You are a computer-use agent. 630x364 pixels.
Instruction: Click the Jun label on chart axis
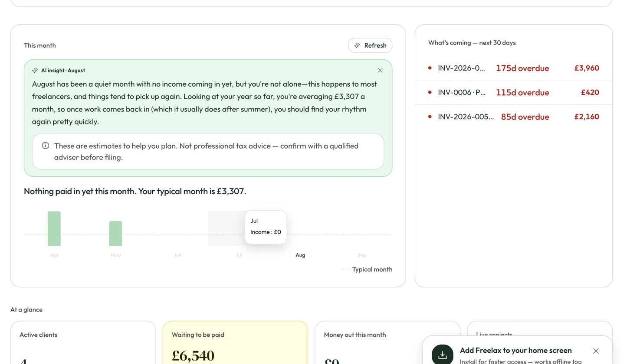click(x=177, y=255)
